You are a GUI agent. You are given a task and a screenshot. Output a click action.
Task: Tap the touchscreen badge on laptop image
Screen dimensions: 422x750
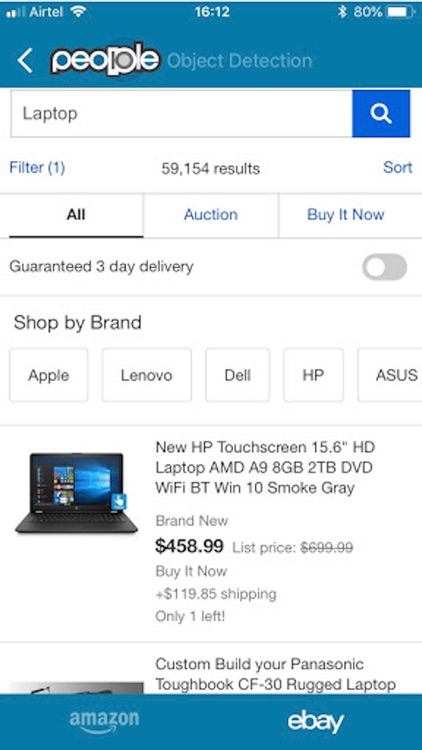[118, 502]
